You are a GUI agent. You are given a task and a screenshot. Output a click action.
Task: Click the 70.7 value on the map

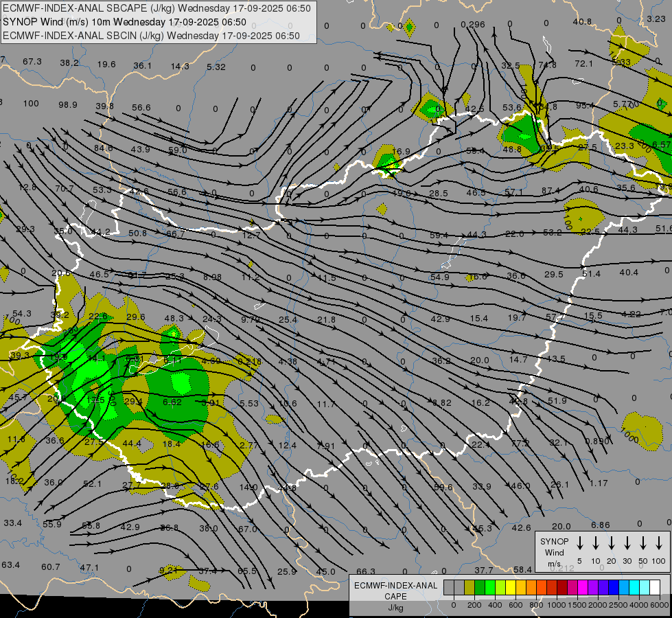coord(65,188)
